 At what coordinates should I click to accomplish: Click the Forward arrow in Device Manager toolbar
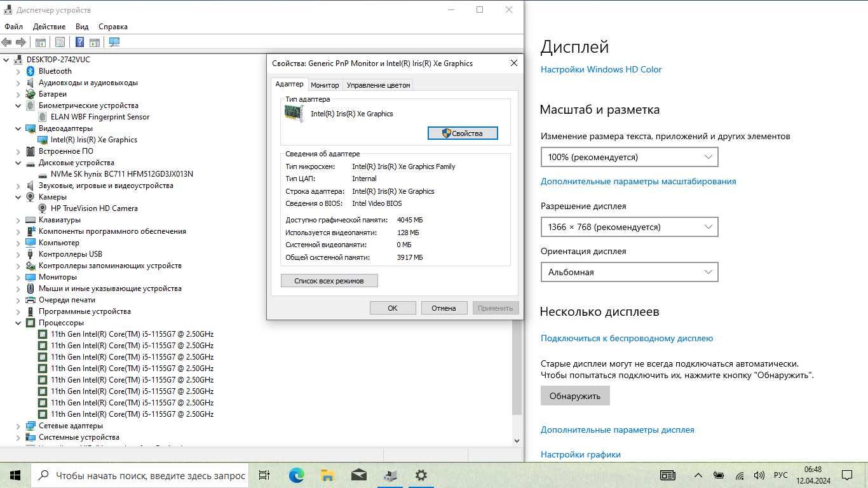tap(21, 42)
